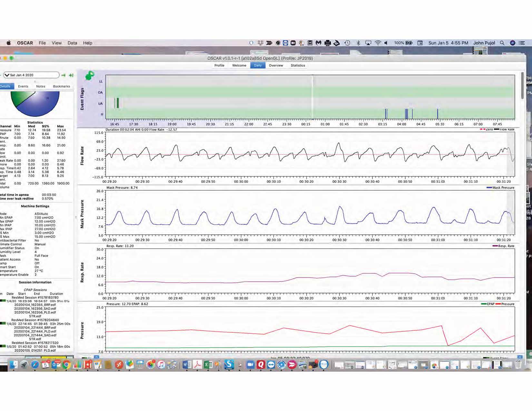Click the Wi-Fi status icon

pyautogui.click(x=378, y=43)
